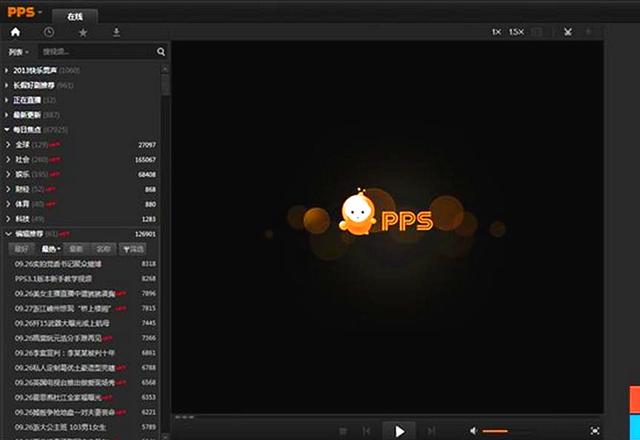Open the 筛选 filter button
The height and width of the screenshot is (440, 640).
[132, 249]
